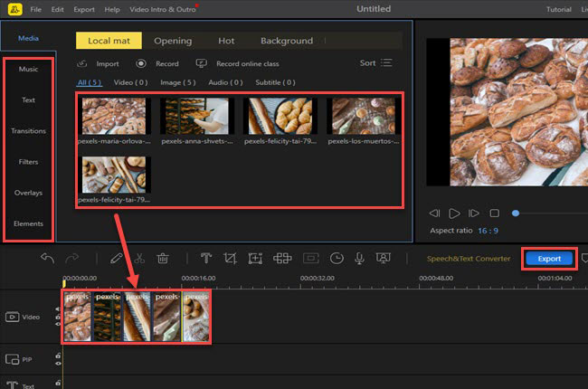Open the Filters sidebar section
The image size is (588, 389).
(29, 162)
